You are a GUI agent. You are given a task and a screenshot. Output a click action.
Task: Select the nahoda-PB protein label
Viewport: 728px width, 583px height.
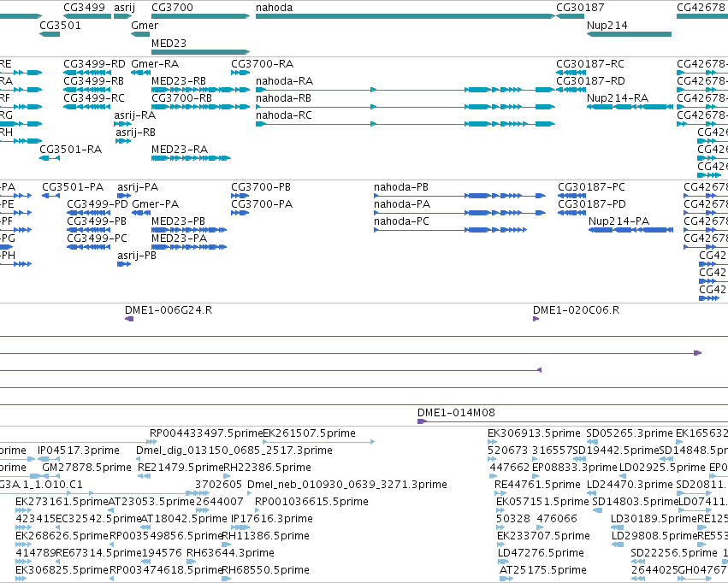click(x=400, y=187)
